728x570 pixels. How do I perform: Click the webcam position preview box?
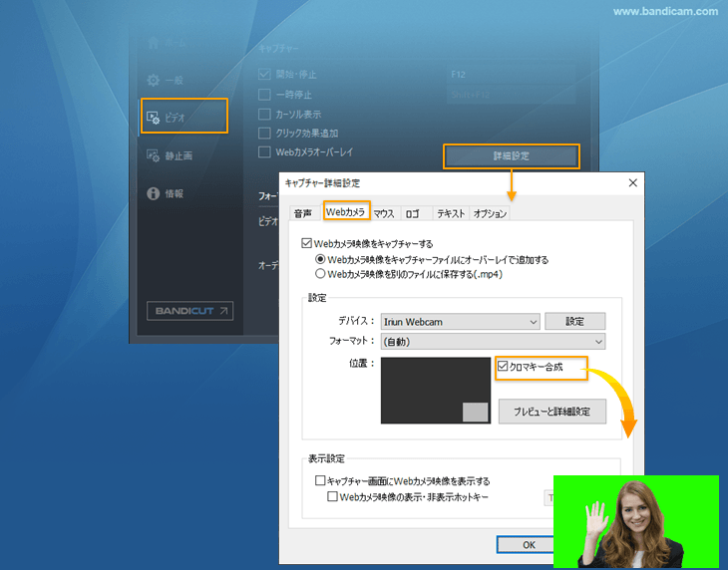(x=436, y=390)
